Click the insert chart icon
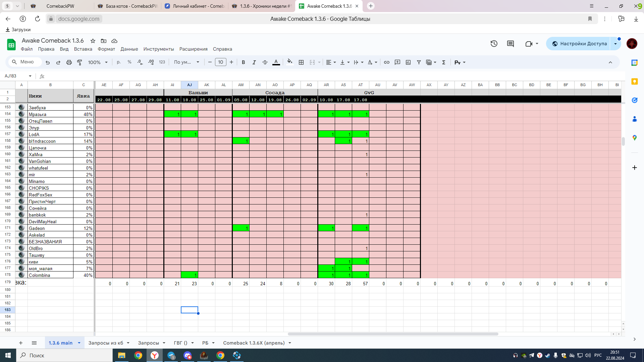 [x=408, y=62]
